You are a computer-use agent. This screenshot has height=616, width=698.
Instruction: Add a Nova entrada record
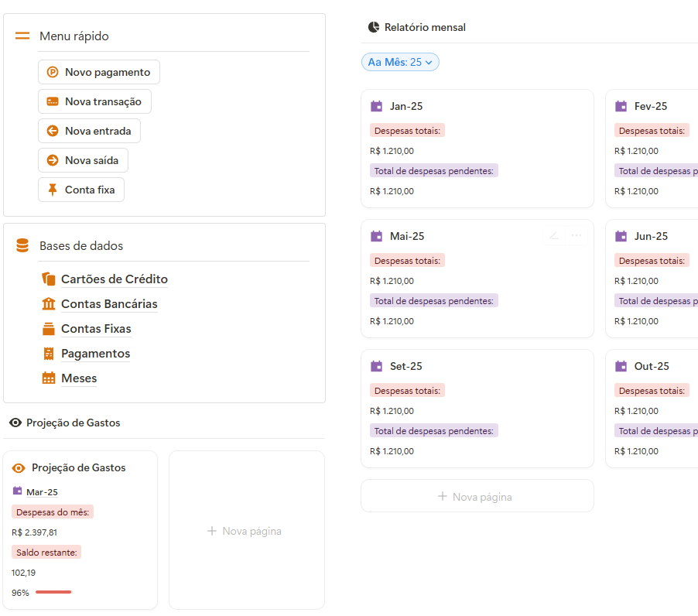point(89,131)
